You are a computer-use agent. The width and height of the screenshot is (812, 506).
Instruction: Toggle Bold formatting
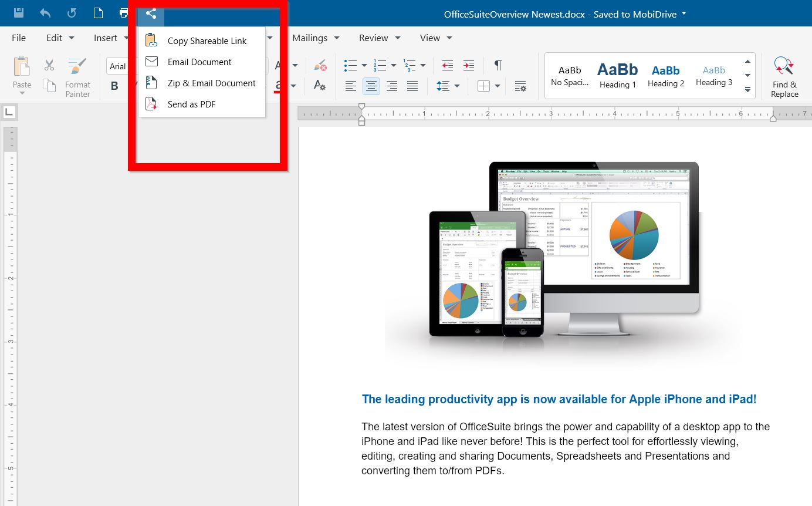click(114, 86)
